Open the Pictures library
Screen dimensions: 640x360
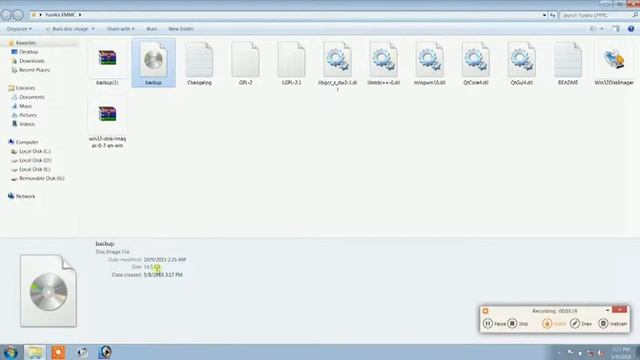(28, 115)
